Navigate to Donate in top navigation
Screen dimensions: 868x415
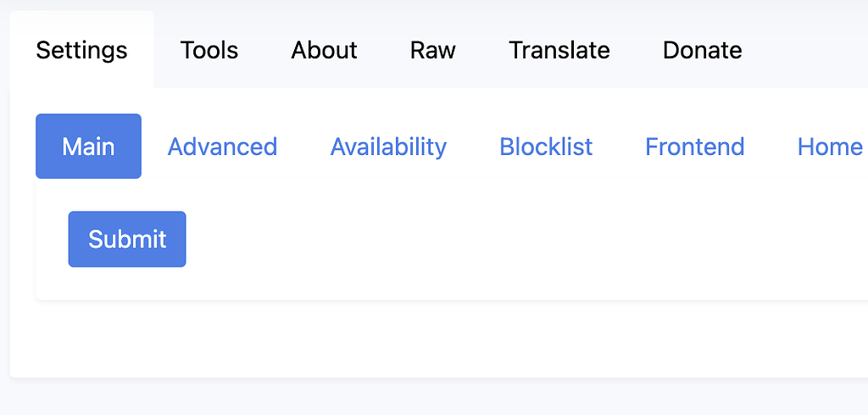[x=702, y=50]
